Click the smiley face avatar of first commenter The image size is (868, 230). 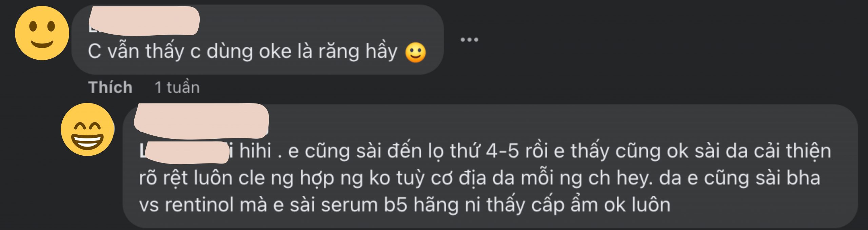(42, 33)
